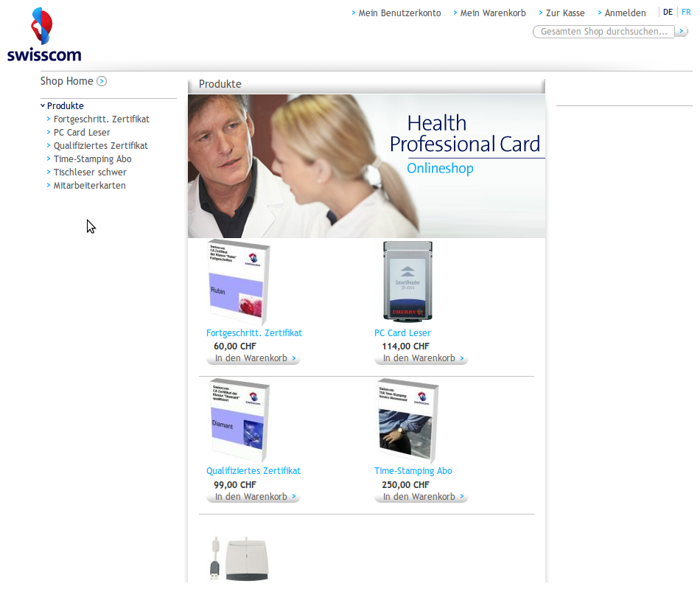Collapse the Produkte category tree
This screenshot has width=700, height=589.
tap(43, 106)
